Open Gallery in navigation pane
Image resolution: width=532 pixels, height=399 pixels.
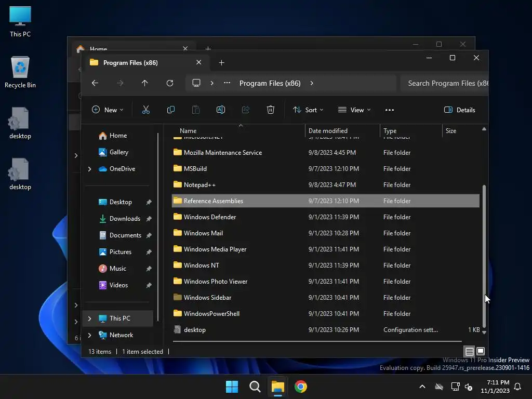118,152
